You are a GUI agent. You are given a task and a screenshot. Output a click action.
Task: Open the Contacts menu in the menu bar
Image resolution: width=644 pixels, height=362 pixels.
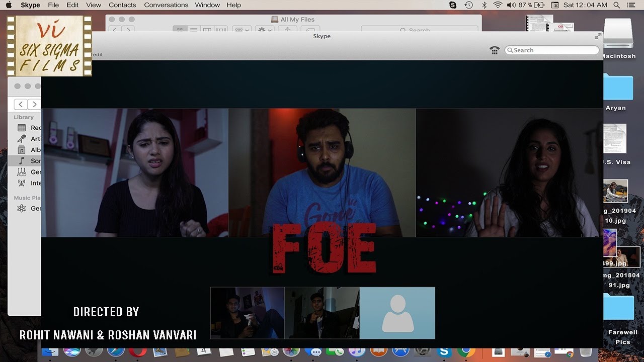pos(122,5)
